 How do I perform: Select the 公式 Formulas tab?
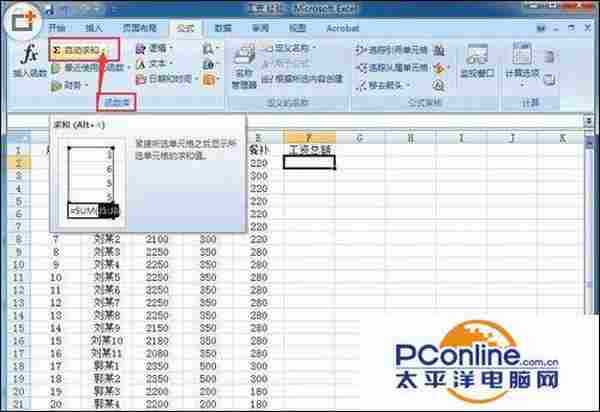tap(185, 28)
